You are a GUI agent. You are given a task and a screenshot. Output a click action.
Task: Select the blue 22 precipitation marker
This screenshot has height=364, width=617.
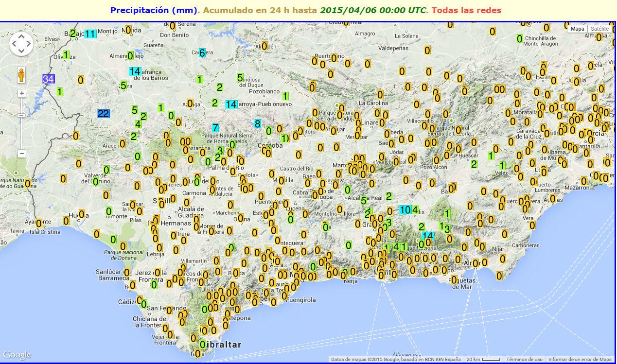pyautogui.click(x=103, y=114)
